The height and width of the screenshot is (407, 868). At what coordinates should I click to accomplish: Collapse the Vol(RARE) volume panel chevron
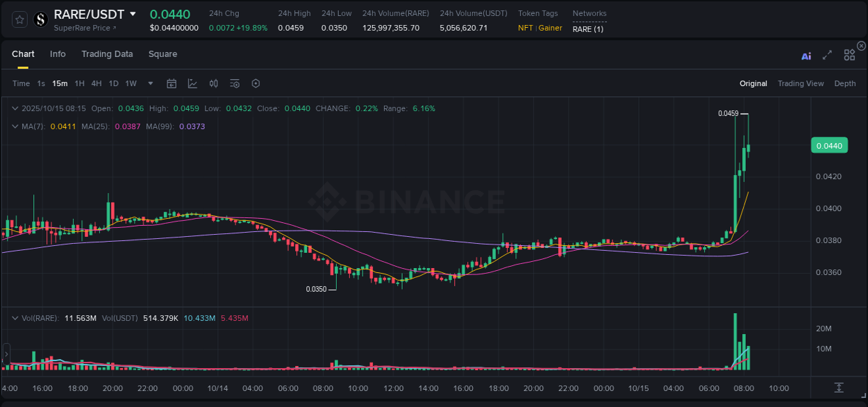15,318
